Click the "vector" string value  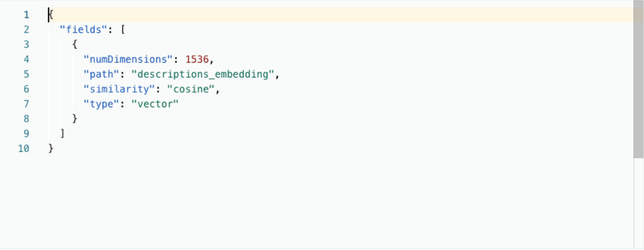pyautogui.click(x=155, y=104)
